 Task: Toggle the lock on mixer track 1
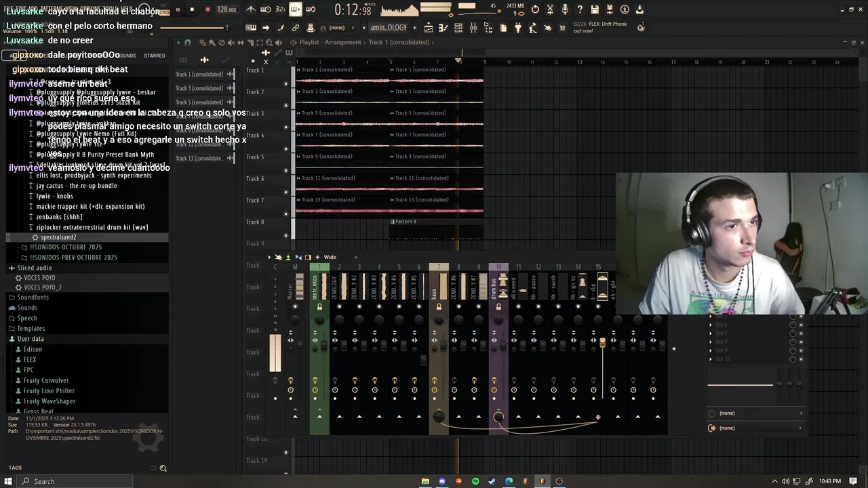click(319, 307)
